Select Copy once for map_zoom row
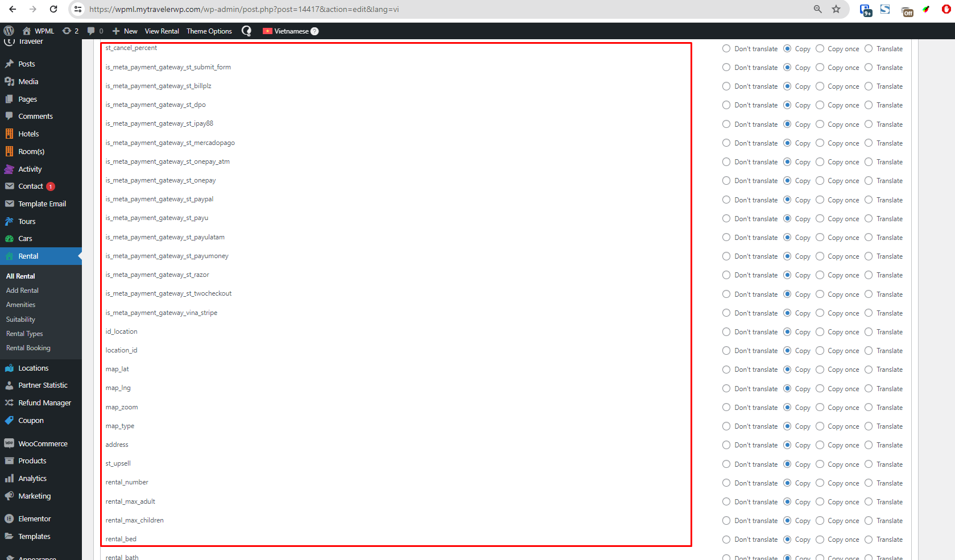The width and height of the screenshot is (955, 560). 820,408
